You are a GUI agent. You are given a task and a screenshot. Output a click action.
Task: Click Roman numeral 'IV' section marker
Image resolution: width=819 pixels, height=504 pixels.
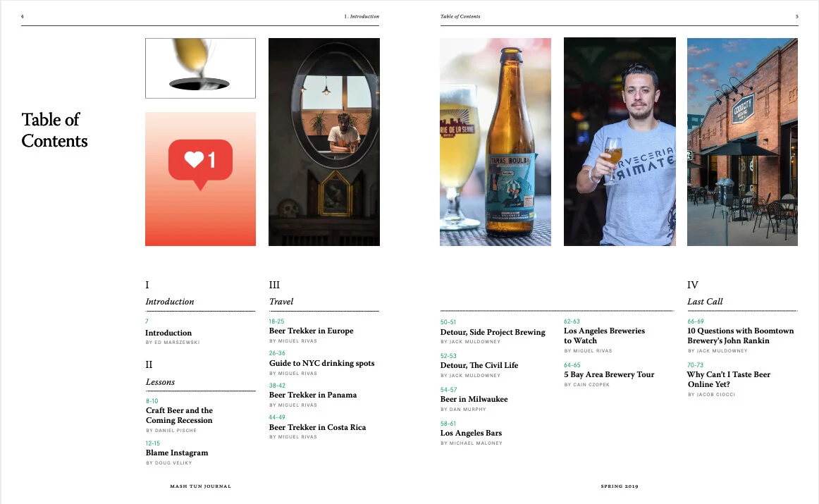pyautogui.click(x=693, y=285)
